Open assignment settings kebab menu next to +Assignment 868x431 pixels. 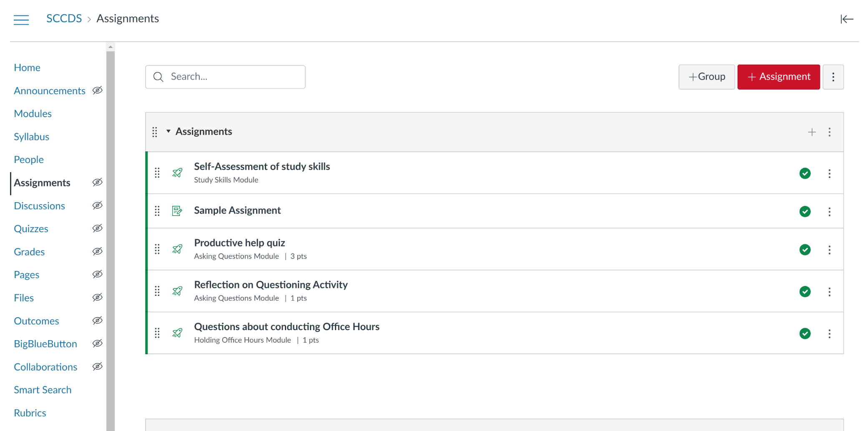(833, 77)
